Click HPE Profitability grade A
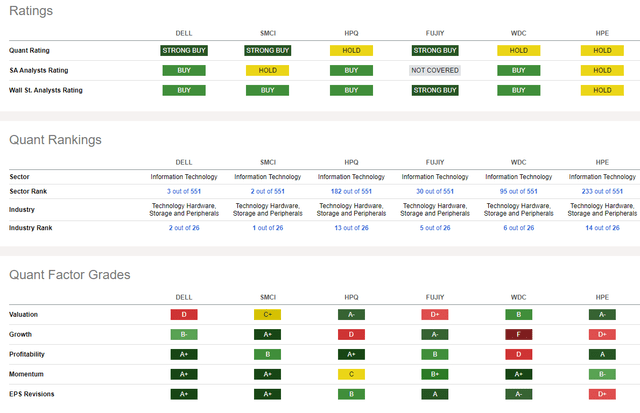The image size is (640, 413). 602,354
